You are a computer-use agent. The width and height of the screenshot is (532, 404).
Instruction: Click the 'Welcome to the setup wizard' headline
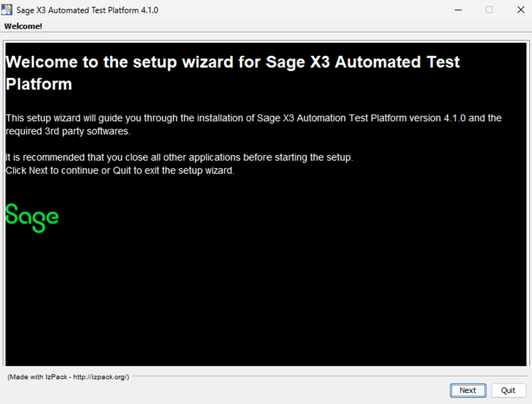point(232,63)
